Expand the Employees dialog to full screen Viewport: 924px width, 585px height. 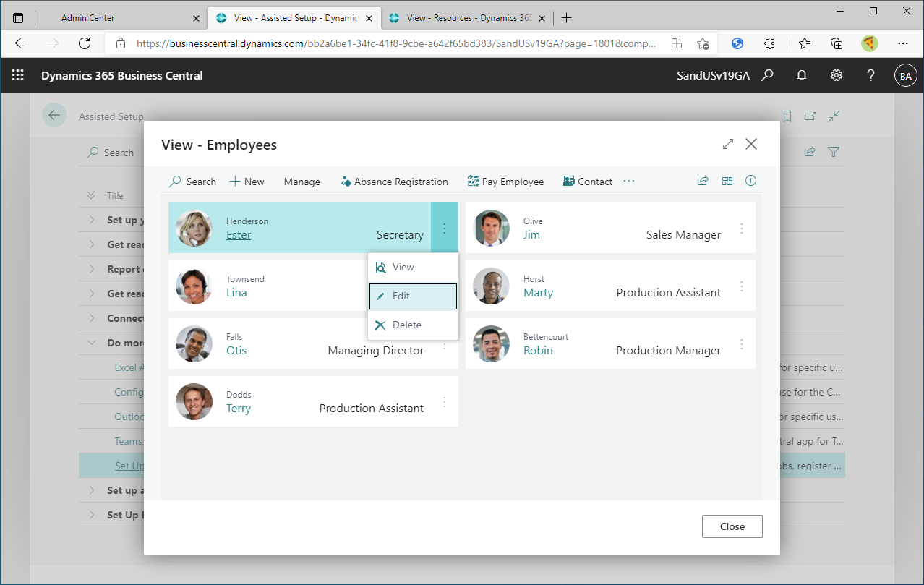727,144
